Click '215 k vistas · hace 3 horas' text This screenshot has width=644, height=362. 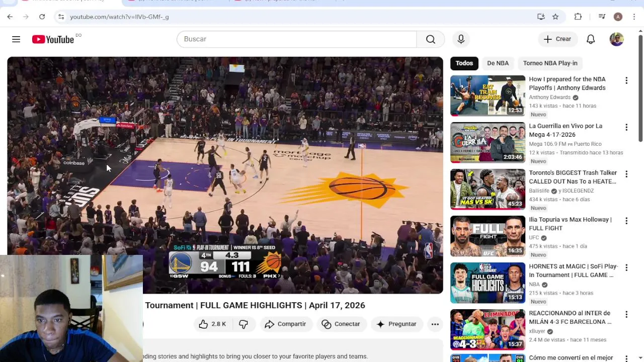(561, 293)
